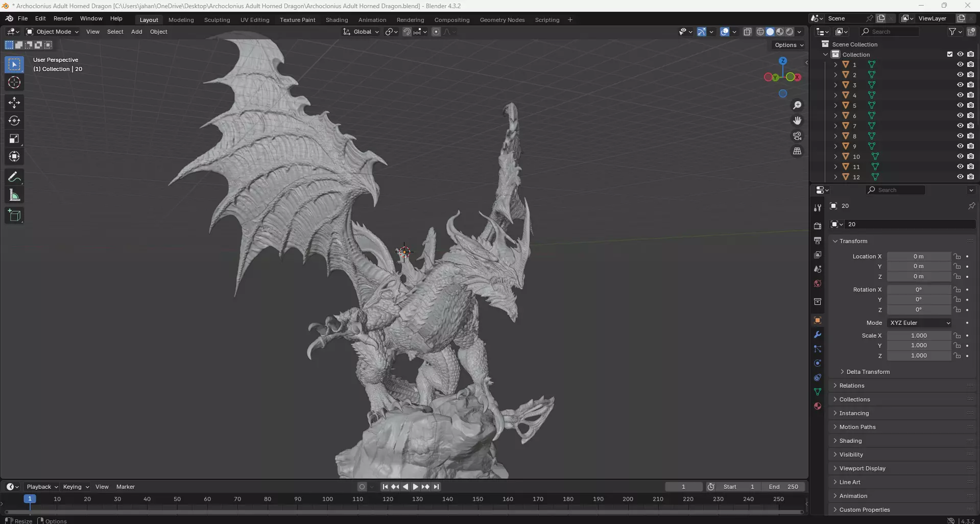
Task: Switch to the UV Editing workspace tab
Action: pyautogui.click(x=255, y=20)
